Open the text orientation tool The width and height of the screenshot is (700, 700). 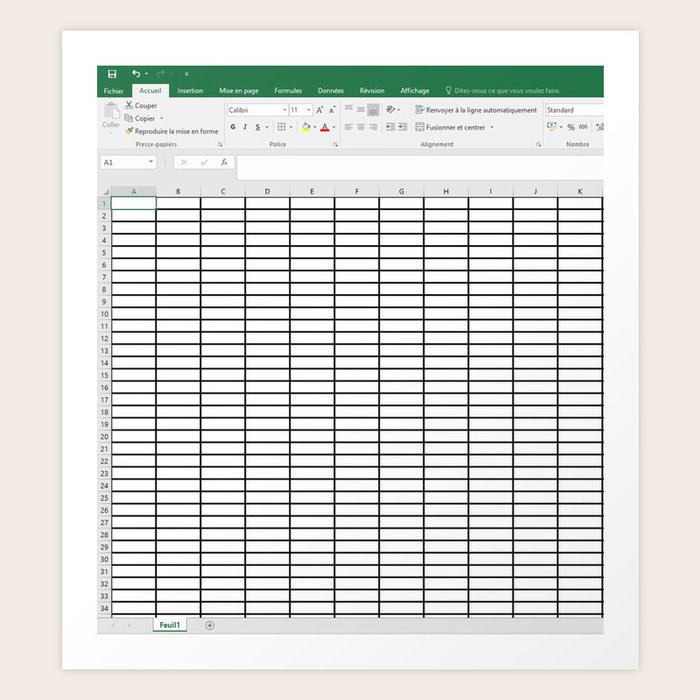pyautogui.click(x=390, y=109)
